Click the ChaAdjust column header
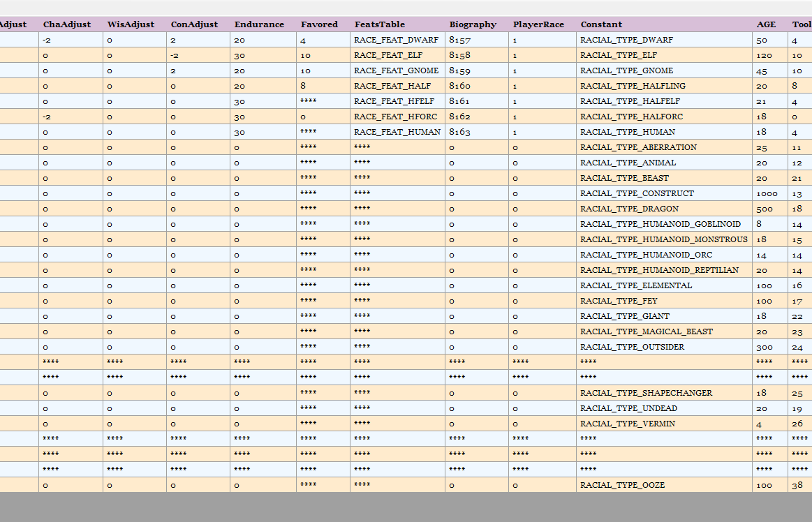This screenshot has height=522, width=812. 67,24
